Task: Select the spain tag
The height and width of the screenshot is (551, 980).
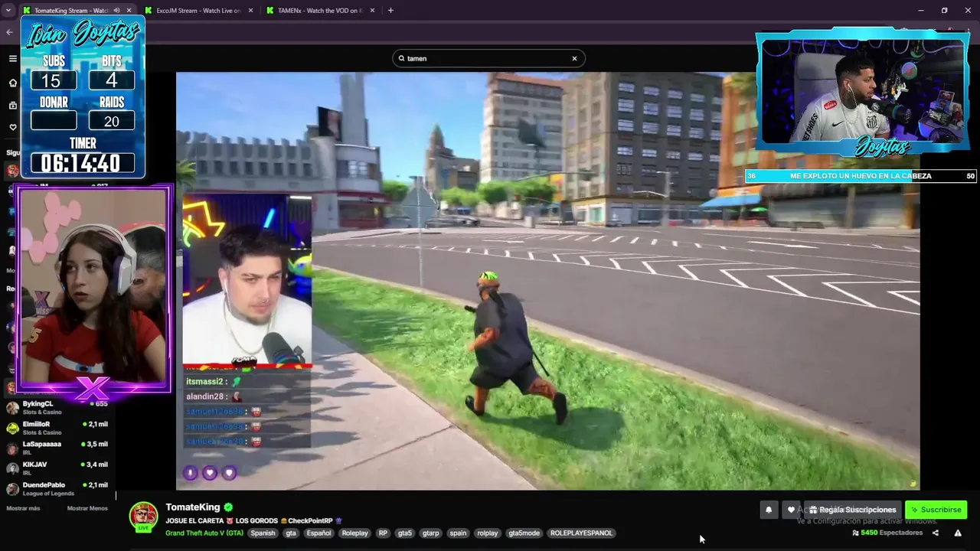Action: [458, 533]
